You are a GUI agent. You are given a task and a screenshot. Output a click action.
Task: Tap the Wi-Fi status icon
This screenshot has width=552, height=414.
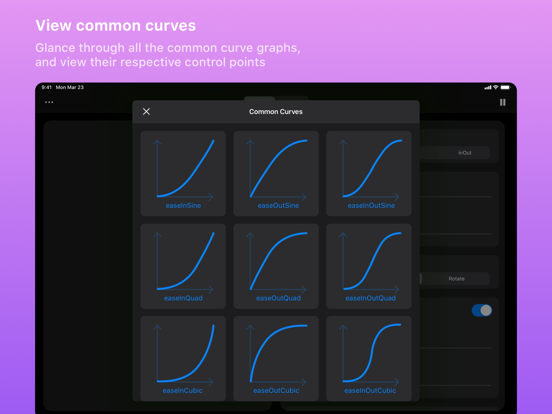(496, 87)
